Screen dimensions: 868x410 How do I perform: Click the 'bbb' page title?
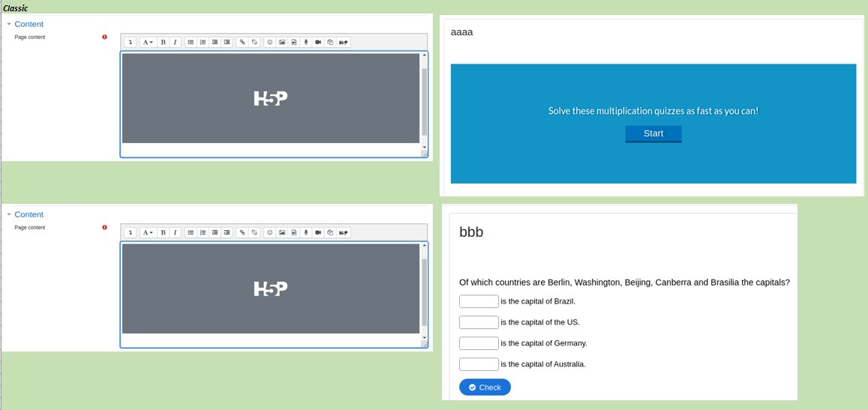tap(472, 232)
